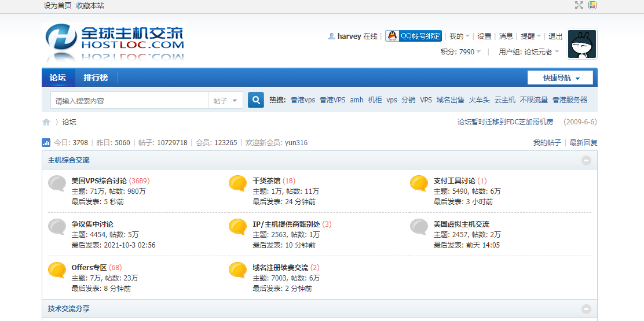
Task: Click the blue search magnifier button
Action: [x=256, y=100]
